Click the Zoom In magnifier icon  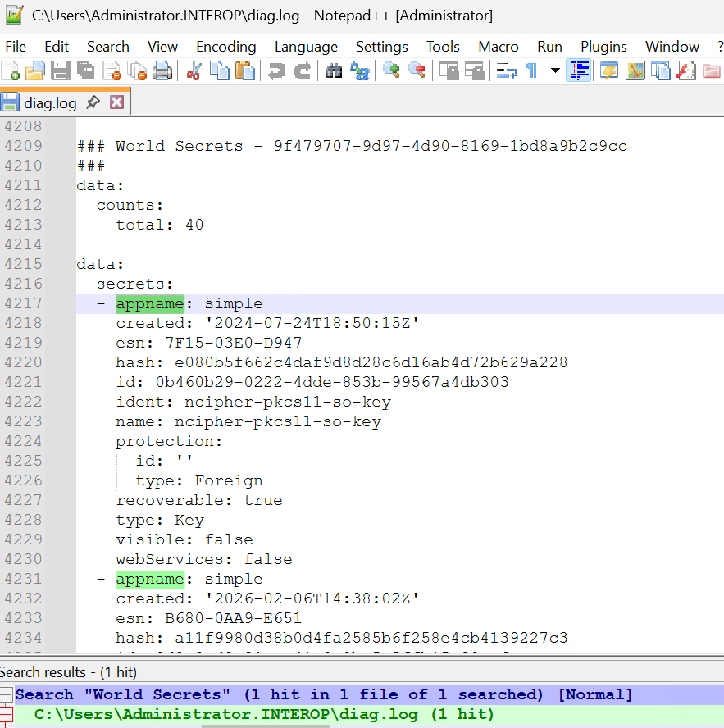[x=391, y=71]
